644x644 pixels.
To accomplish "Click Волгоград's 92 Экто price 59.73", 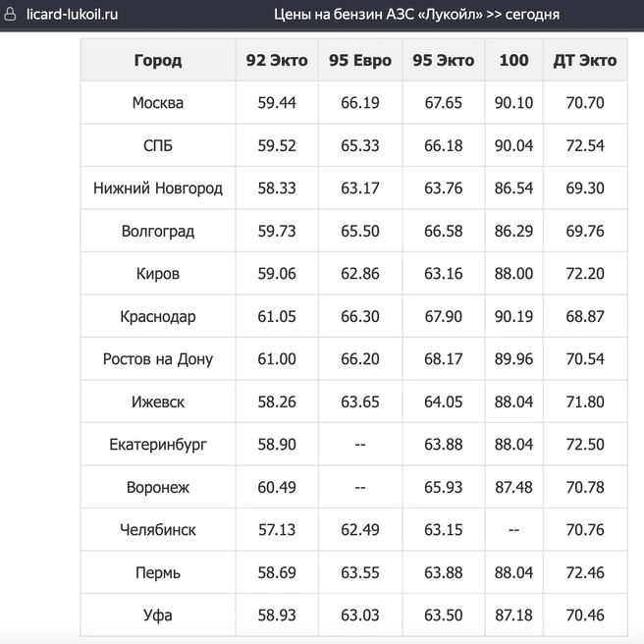I will (x=277, y=231).
